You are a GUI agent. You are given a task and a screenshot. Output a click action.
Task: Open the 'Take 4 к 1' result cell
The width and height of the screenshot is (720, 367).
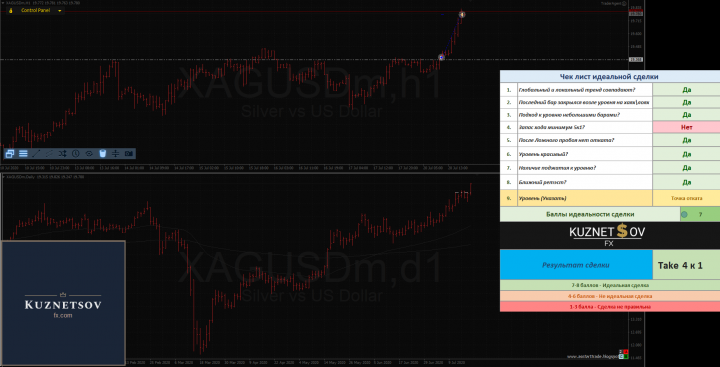pos(686,265)
